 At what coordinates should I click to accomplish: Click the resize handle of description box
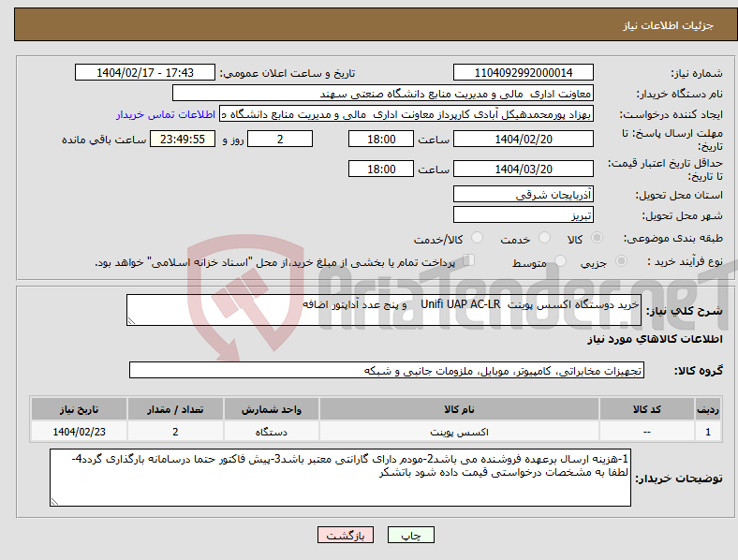pos(131,321)
